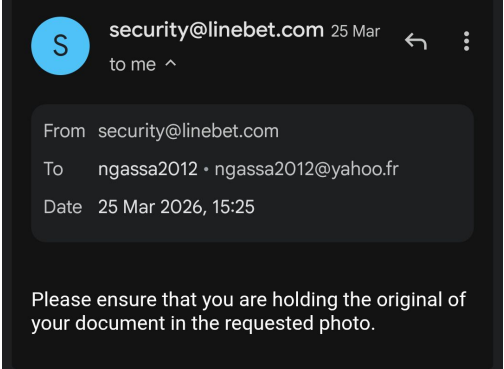504x369 pixels.
Task: Tap the 'to me' recipient summary
Action: (x=133, y=64)
